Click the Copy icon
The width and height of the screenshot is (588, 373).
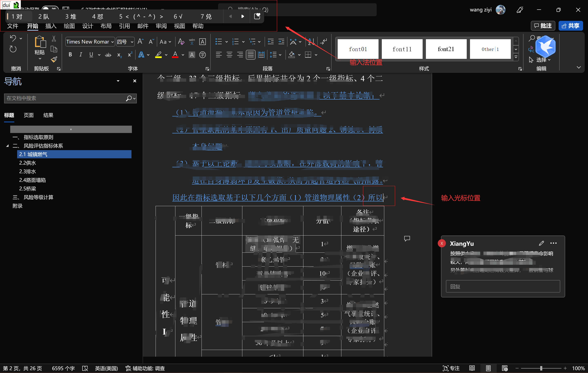pyautogui.click(x=54, y=49)
